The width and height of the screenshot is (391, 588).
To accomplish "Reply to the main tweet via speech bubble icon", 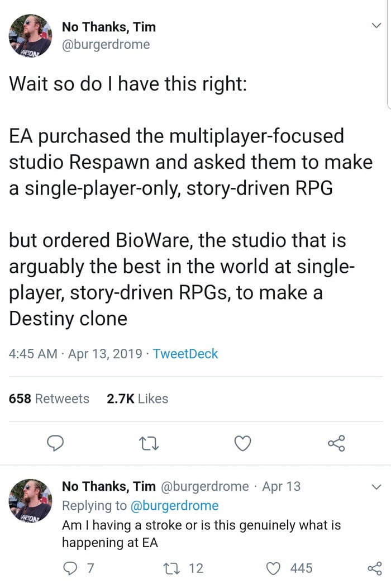I will tap(55, 444).
